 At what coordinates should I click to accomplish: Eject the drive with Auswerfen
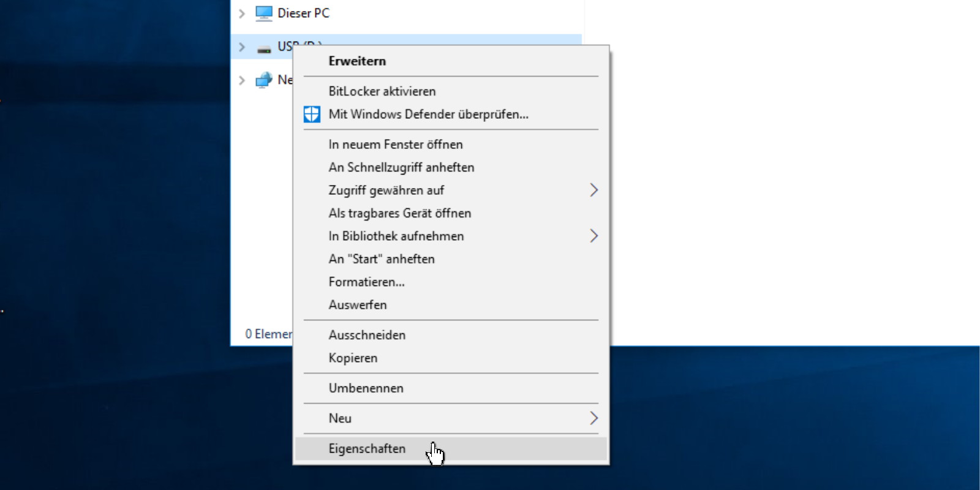click(451, 304)
